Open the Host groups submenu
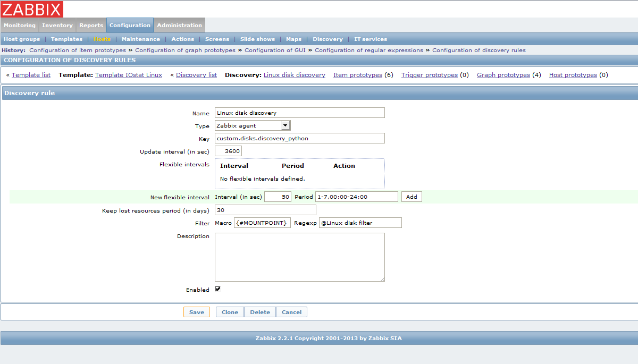638x364 pixels. click(22, 39)
